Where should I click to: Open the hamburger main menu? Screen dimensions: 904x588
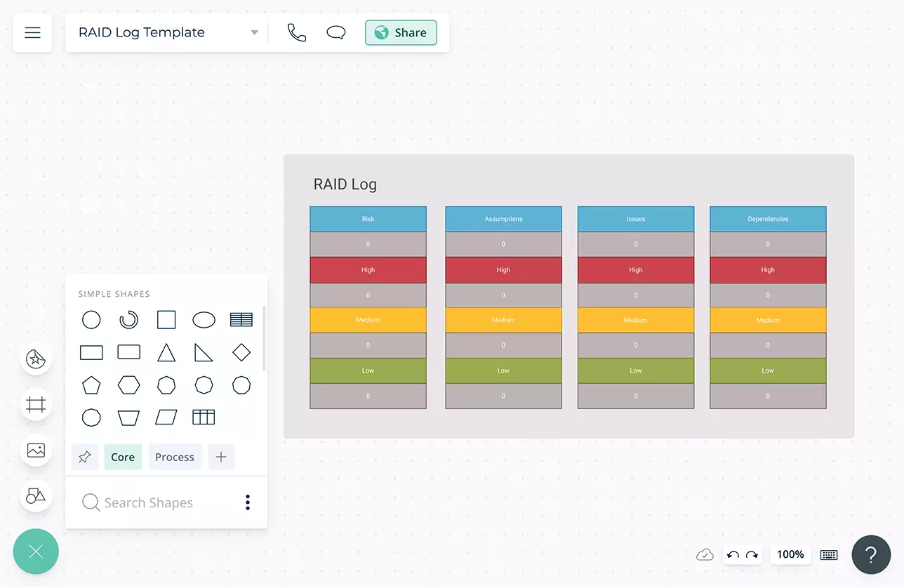[x=32, y=33]
